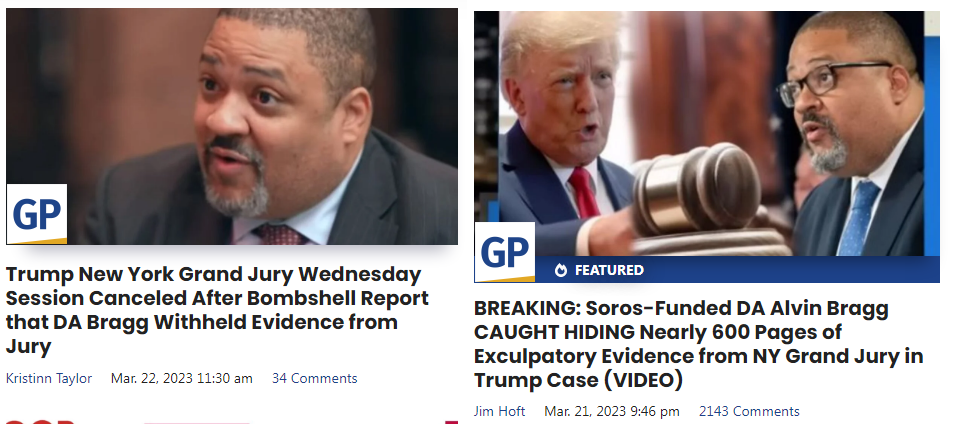Open the grand jury article's photo thumbnail
964x424 pixels.
(x=232, y=126)
